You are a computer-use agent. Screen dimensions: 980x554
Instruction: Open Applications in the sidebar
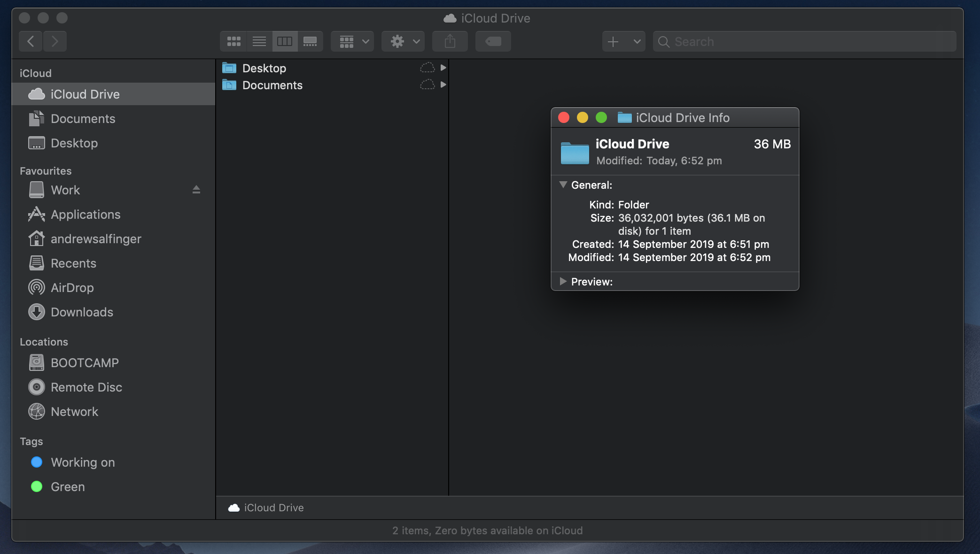(x=113, y=214)
